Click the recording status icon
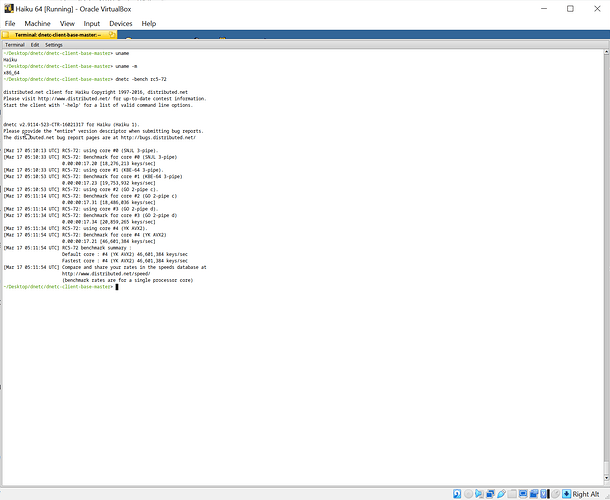610x500 pixels. point(534,494)
